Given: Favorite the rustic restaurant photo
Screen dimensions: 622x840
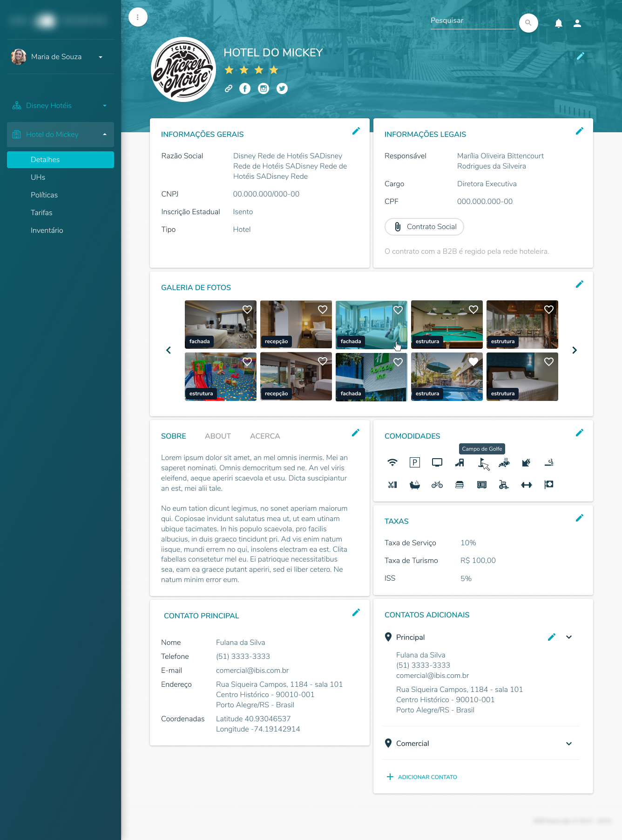Looking at the screenshot, I should 549,310.
